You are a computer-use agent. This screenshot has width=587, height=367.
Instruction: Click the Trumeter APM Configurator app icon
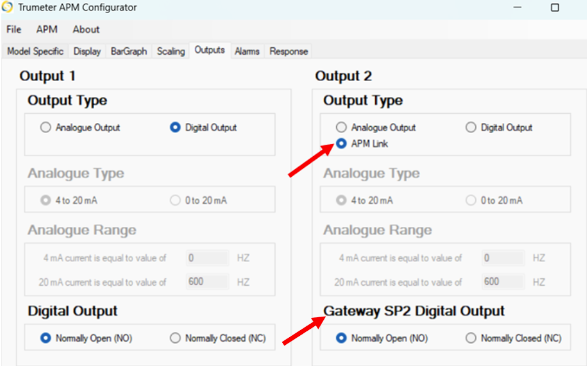tap(7, 7)
